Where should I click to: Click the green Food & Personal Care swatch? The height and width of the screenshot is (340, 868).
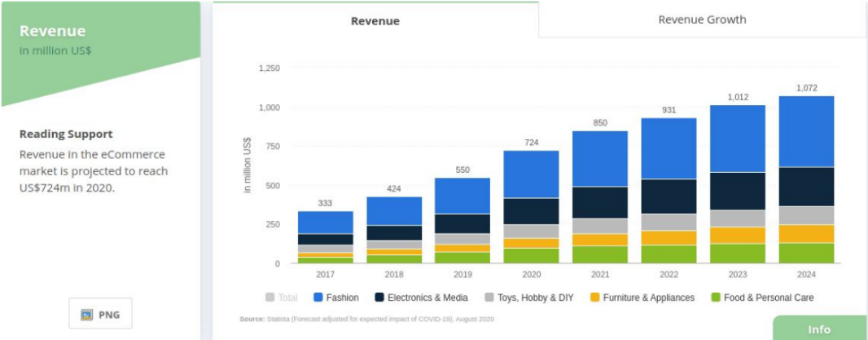[717, 298]
